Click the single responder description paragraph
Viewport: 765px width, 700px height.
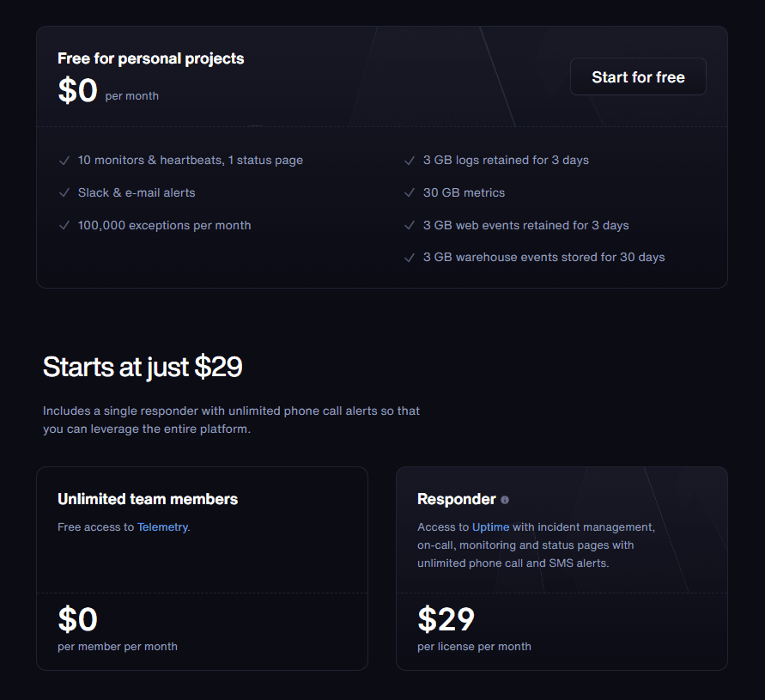(x=231, y=420)
